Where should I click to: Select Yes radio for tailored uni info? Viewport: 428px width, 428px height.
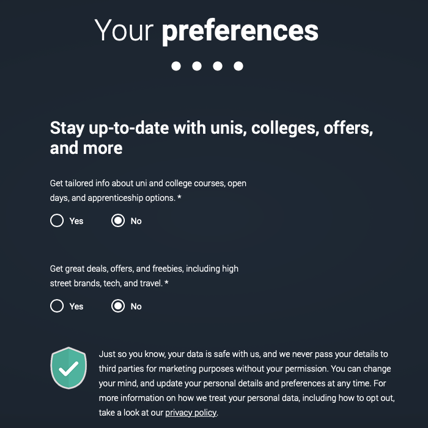pos(57,221)
